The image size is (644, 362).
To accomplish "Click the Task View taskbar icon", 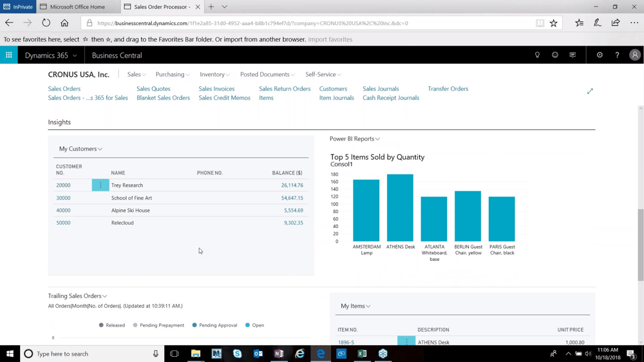I will (174, 354).
